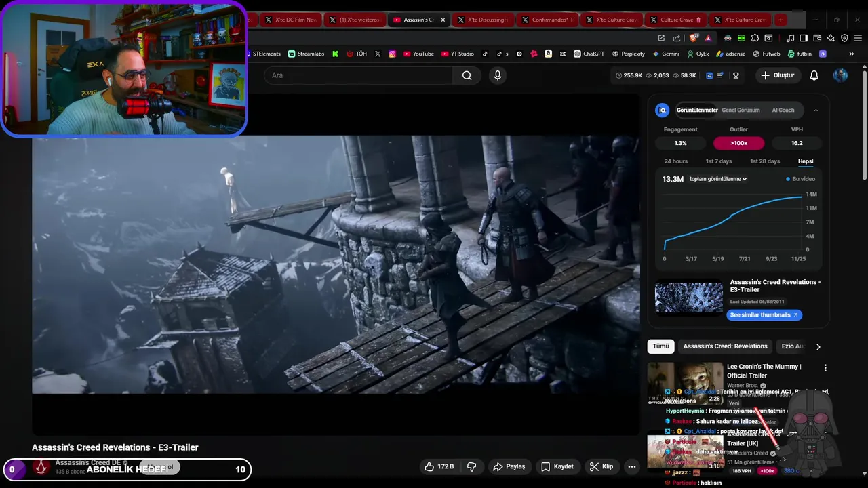Like the video with 172 B
The width and height of the screenshot is (868, 488).
(439, 466)
